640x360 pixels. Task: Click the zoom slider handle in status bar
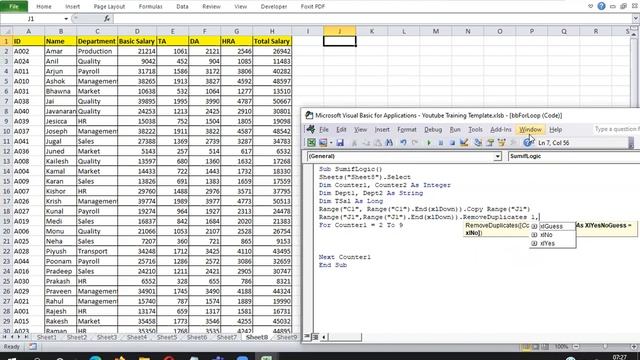coord(605,347)
